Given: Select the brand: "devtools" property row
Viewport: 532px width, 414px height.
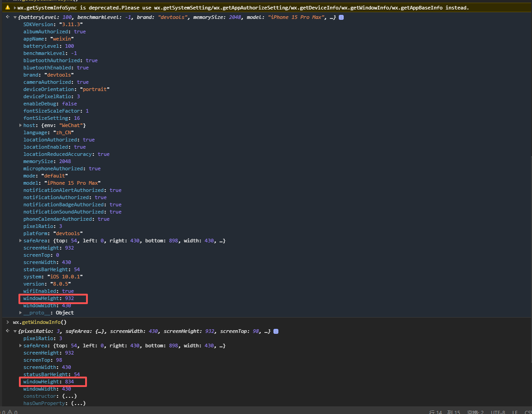Looking at the screenshot, I should [x=49, y=75].
